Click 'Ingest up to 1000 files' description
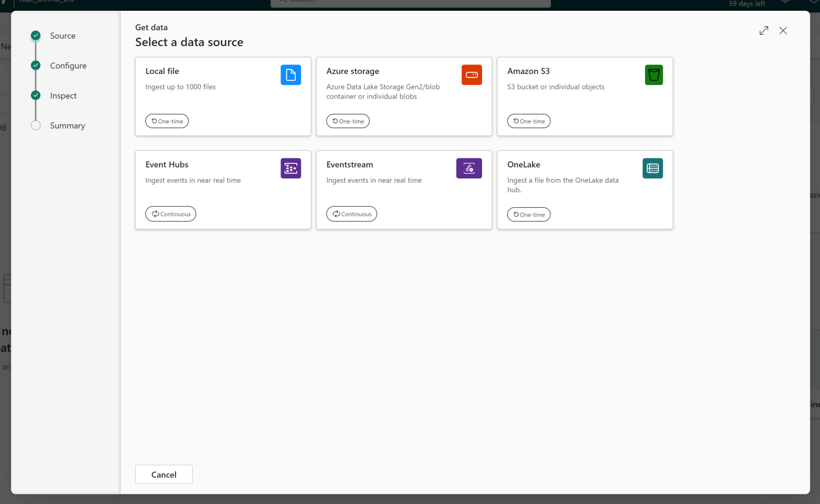820x504 pixels. [x=181, y=87]
